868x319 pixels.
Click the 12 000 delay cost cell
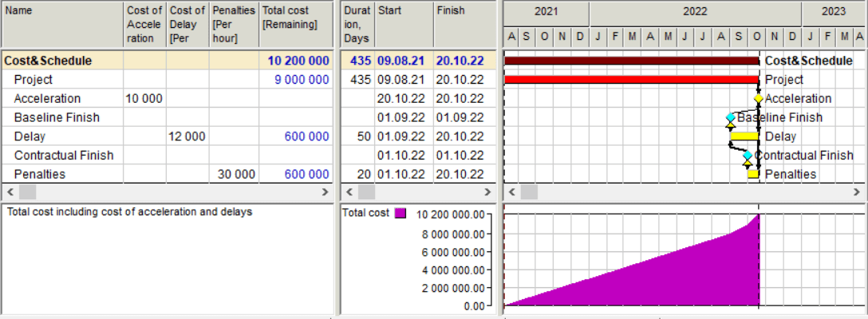(x=187, y=136)
